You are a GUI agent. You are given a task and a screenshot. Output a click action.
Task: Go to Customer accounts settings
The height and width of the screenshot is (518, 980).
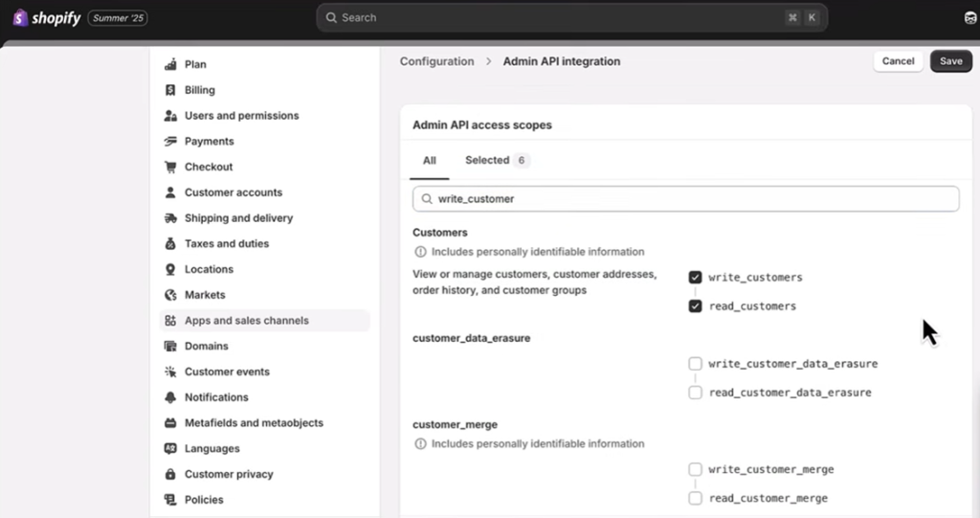pos(234,192)
